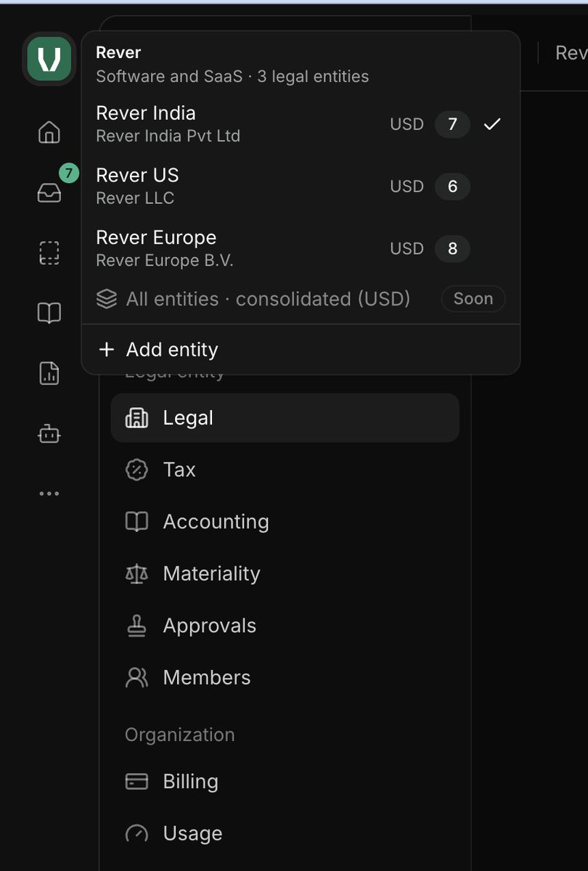Viewport: 588px width, 871px height.
Task: Go to Home via the house icon
Action: click(x=49, y=132)
